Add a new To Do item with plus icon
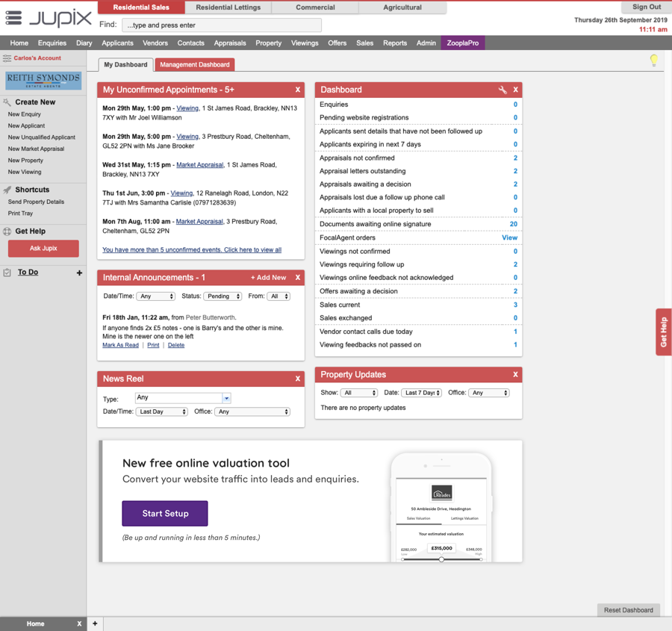 click(x=79, y=273)
